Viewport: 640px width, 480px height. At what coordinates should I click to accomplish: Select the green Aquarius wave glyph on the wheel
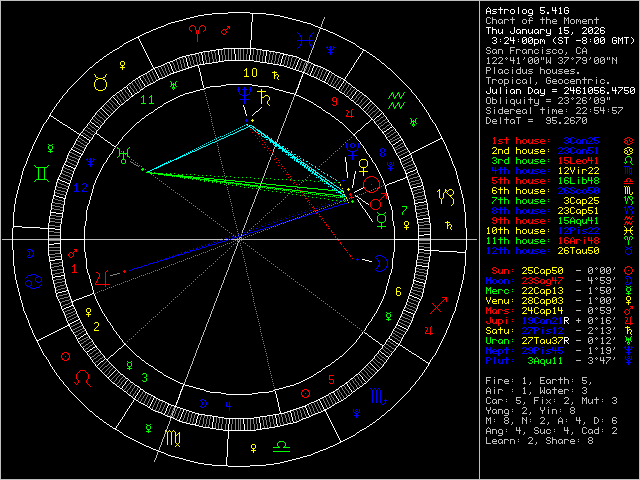[x=396, y=100]
